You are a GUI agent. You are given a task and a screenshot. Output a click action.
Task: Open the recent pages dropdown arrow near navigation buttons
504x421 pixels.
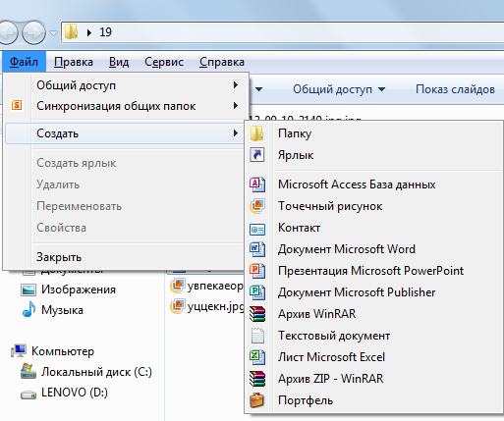(54, 32)
